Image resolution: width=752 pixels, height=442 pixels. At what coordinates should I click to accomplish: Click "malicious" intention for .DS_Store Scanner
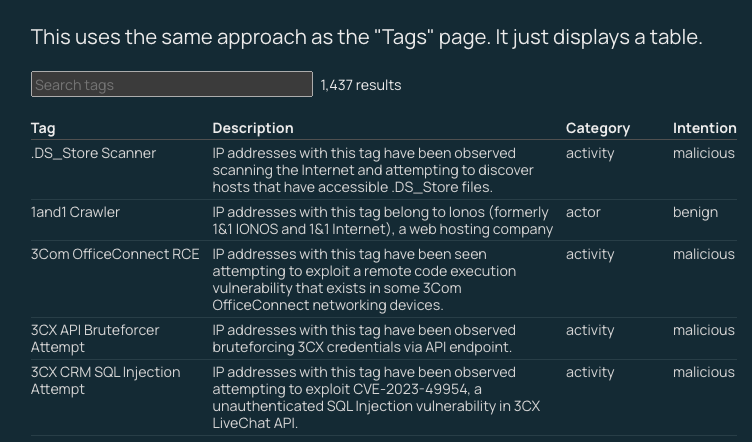pos(703,153)
